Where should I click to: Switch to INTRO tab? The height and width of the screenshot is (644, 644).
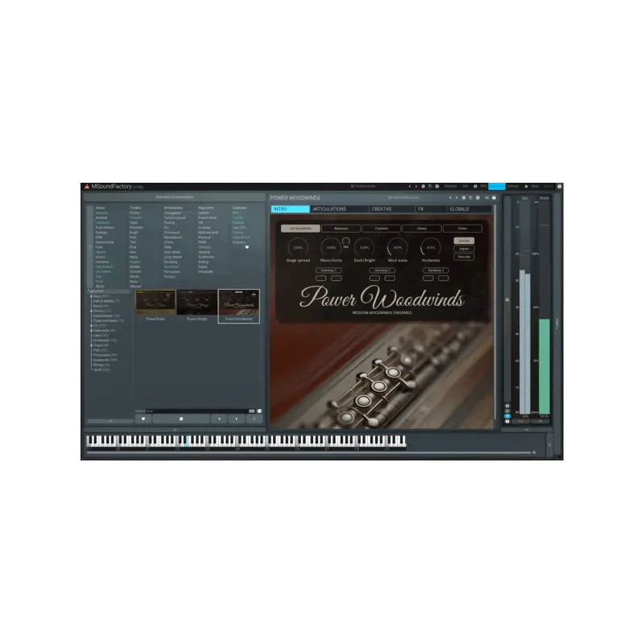pos(291,209)
